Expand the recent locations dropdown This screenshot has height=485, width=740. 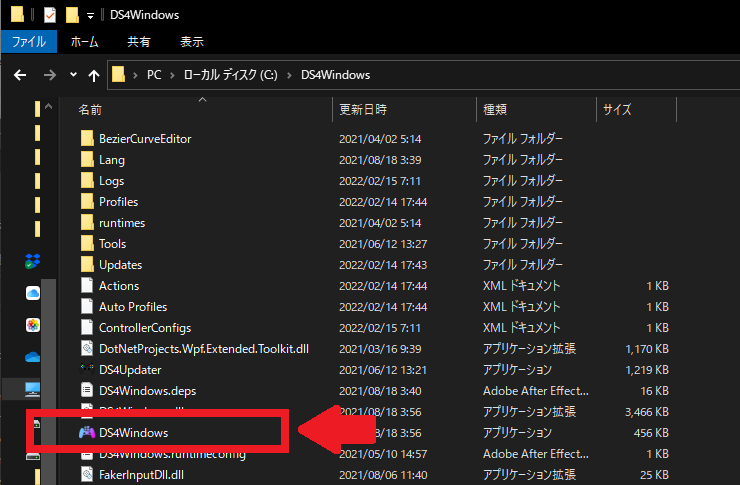tap(73, 75)
